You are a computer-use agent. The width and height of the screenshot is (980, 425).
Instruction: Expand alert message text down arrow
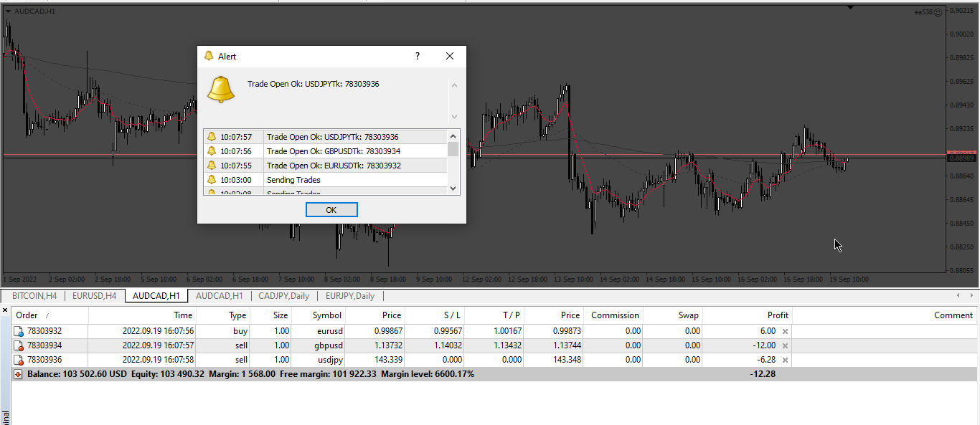tap(454, 115)
